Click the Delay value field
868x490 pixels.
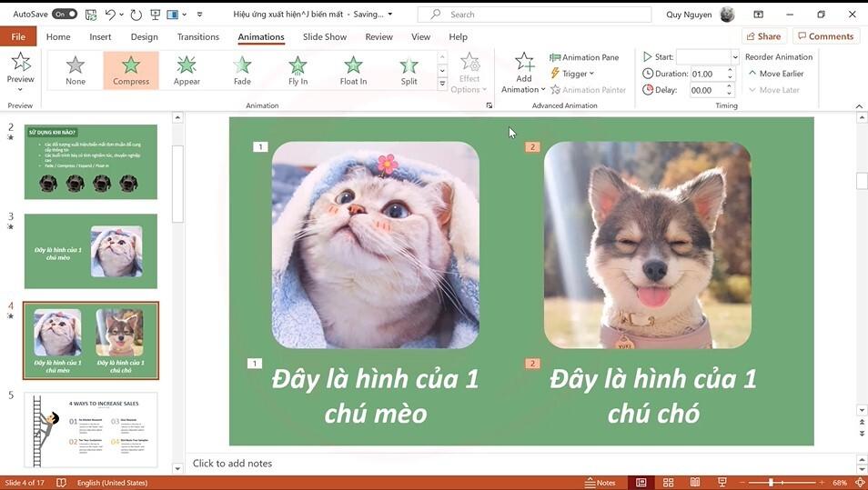coord(707,90)
